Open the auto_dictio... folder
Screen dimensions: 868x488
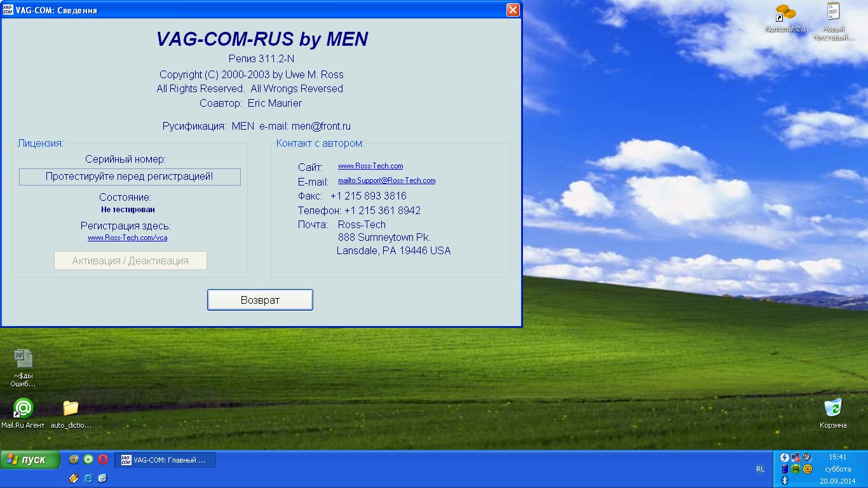click(x=71, y=413)
